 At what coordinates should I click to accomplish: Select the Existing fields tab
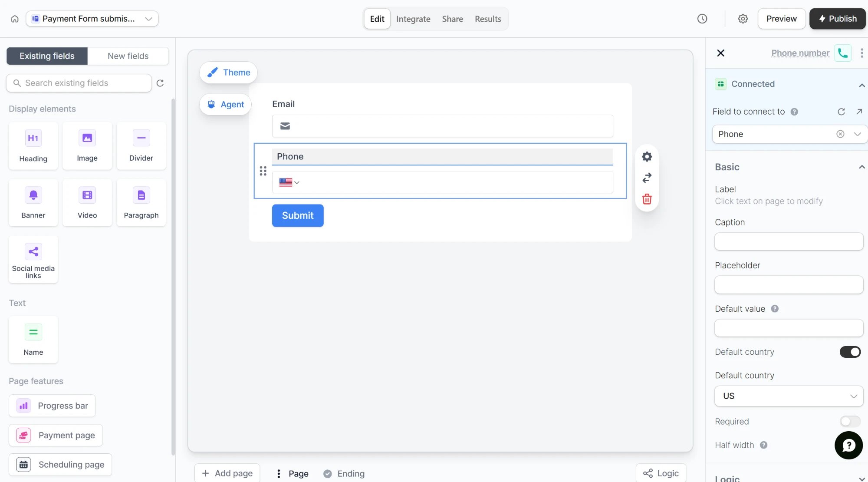point(47,56)
